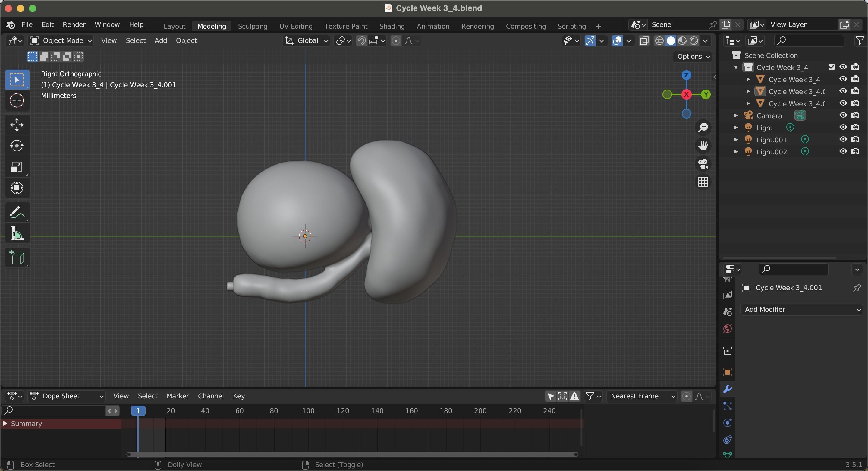
Task: Expand the Light.001 tree item
Action: tap(736, 140)
